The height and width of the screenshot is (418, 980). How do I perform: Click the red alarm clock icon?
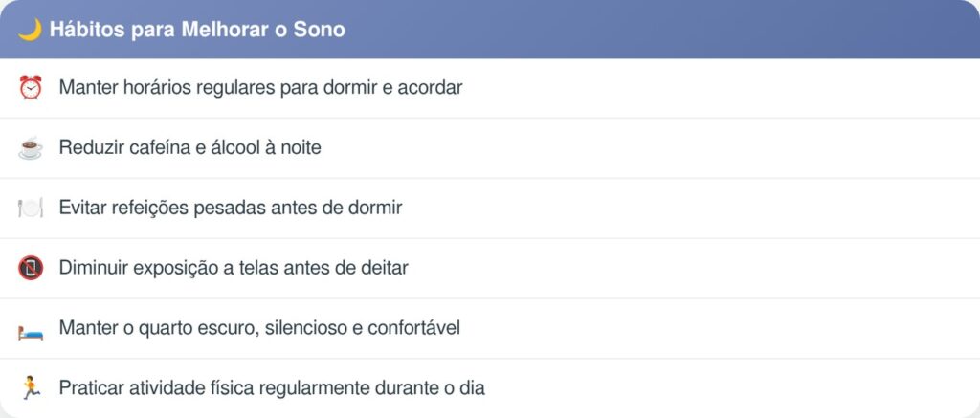coord(31,88)
